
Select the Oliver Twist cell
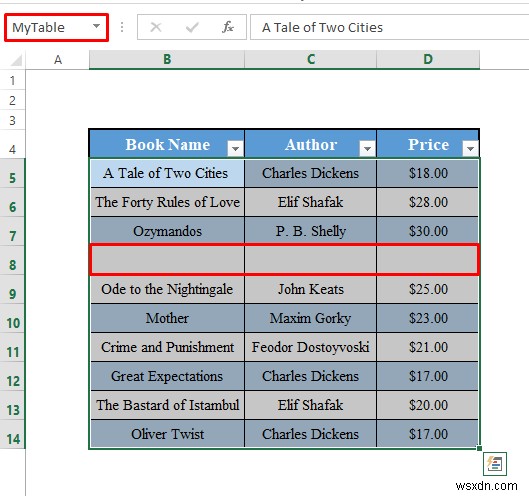(167, 434)
